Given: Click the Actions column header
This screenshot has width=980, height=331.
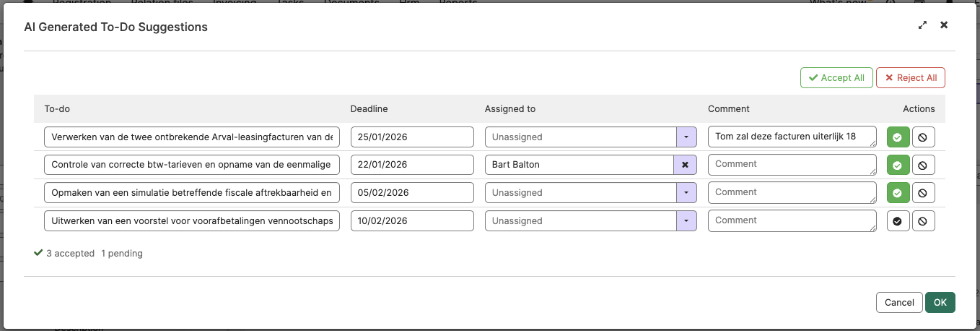Looking at the screenshot, I should [919, 109].
